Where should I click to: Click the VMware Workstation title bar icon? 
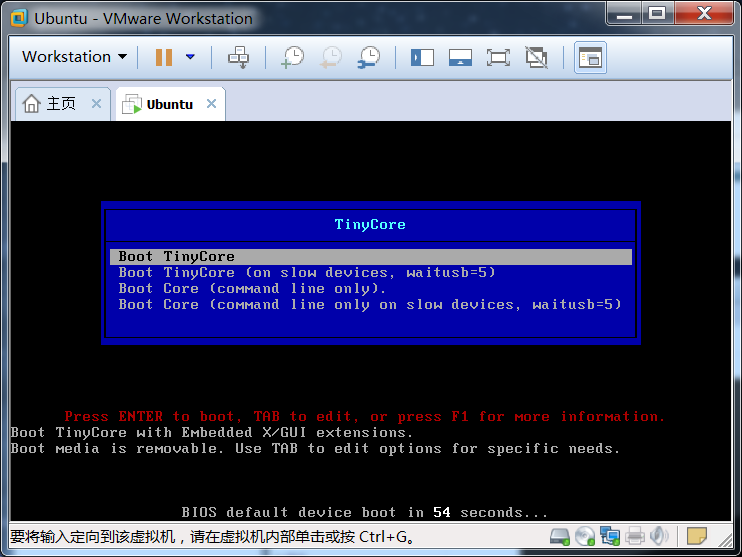click(x=19, y=18)
